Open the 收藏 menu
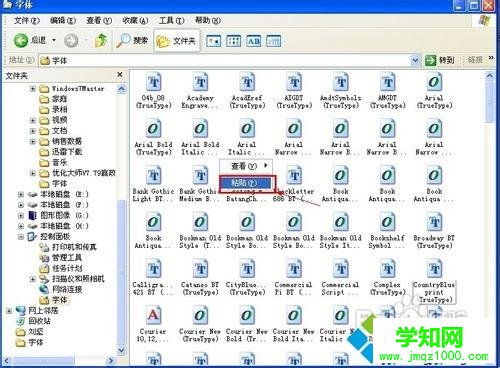 coord(135,21)
